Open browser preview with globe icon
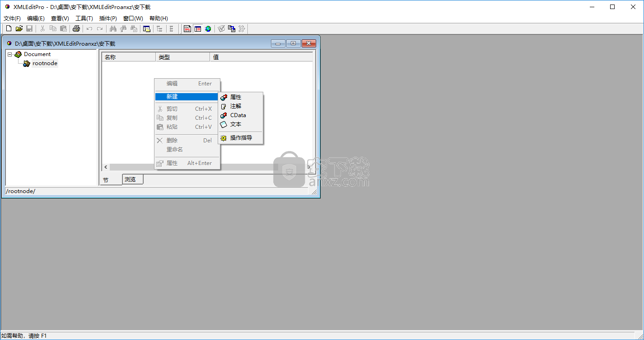 coord(208,28)
